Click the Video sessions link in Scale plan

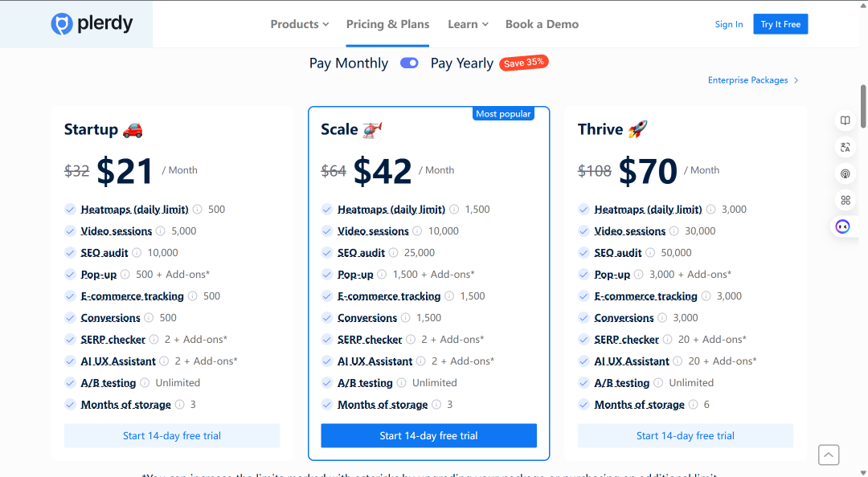click(373, 230)
